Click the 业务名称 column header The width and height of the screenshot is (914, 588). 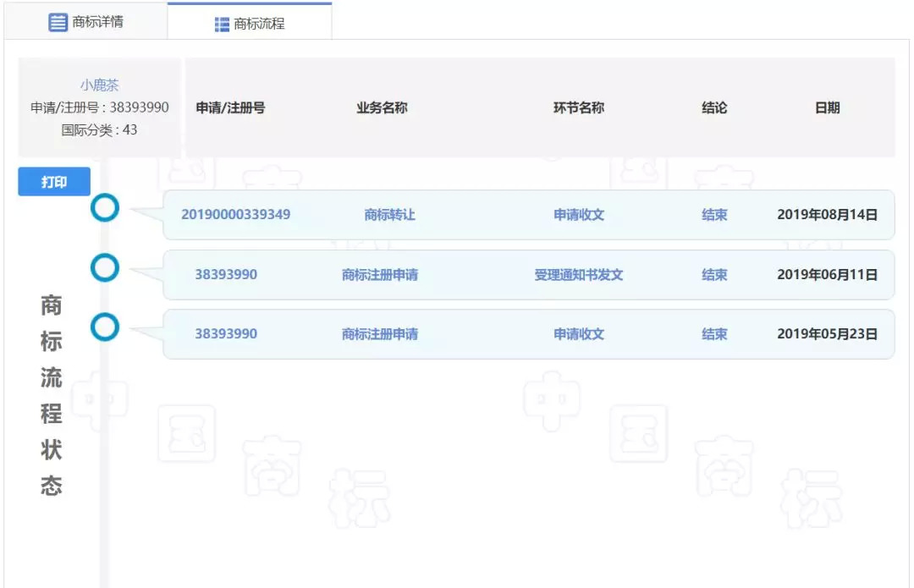click(382, 108)
